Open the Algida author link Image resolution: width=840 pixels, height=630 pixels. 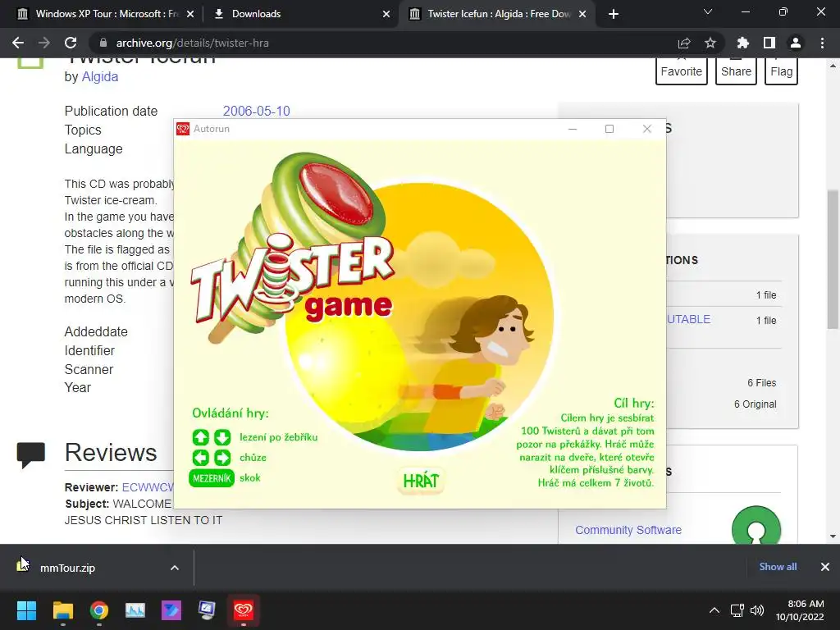[99, 76]
